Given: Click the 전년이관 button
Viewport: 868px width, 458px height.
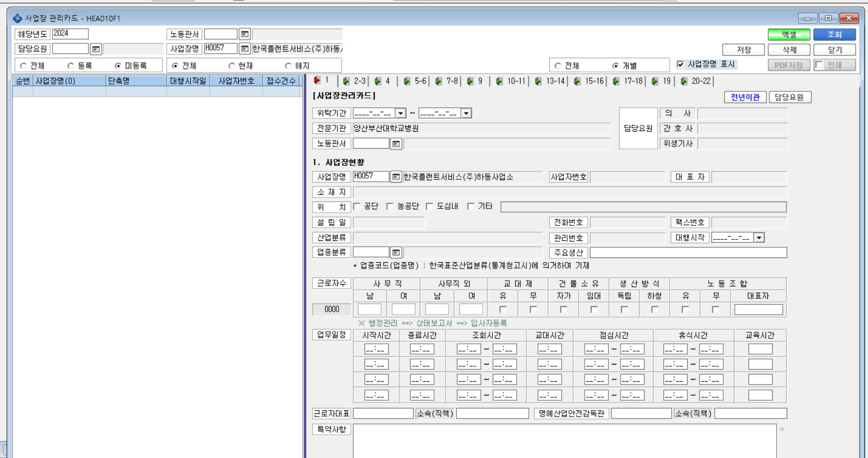Looking at the screenshot, I should (x=745, y=97).
